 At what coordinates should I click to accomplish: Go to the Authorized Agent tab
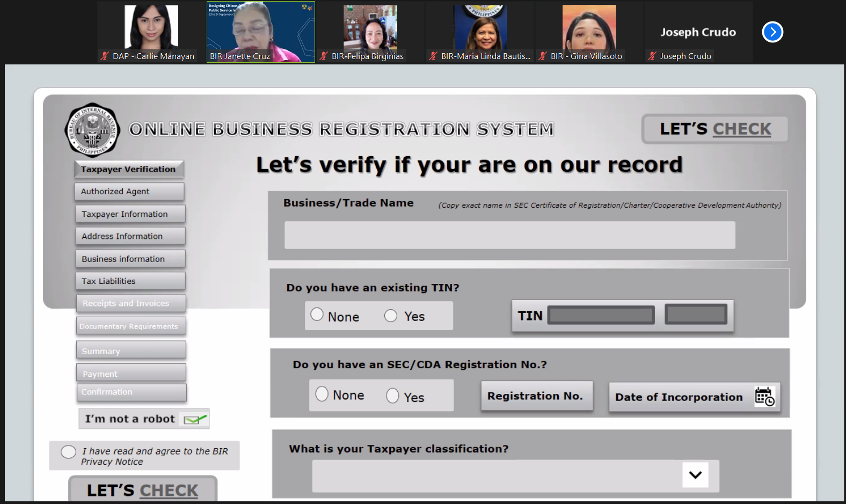pos(129,192)
